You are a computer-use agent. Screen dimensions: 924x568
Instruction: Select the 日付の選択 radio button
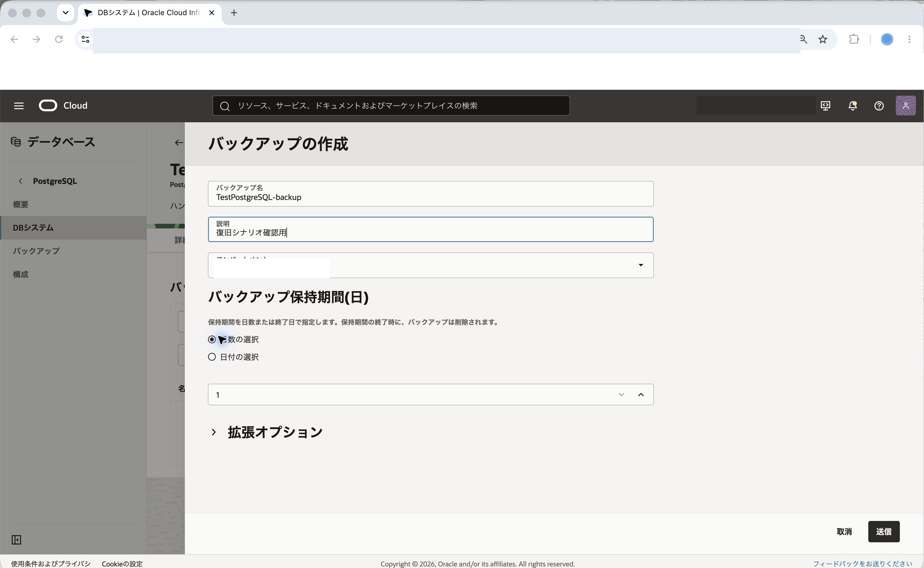click(x=212, y=357)
